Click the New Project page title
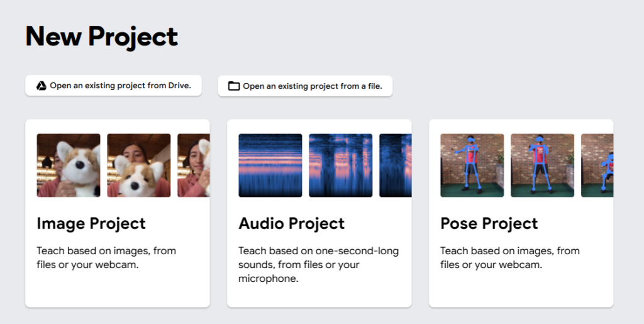This screenshot has height=324, width=644. 102,36
